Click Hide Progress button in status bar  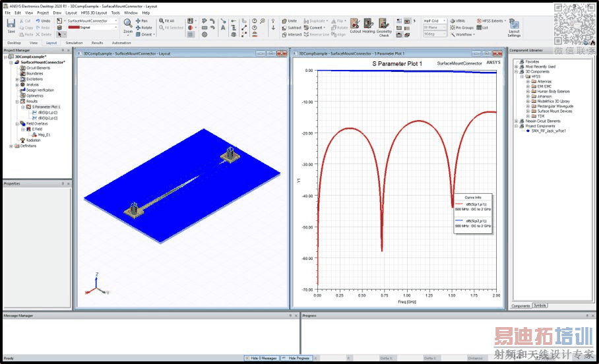click(296, 358)
